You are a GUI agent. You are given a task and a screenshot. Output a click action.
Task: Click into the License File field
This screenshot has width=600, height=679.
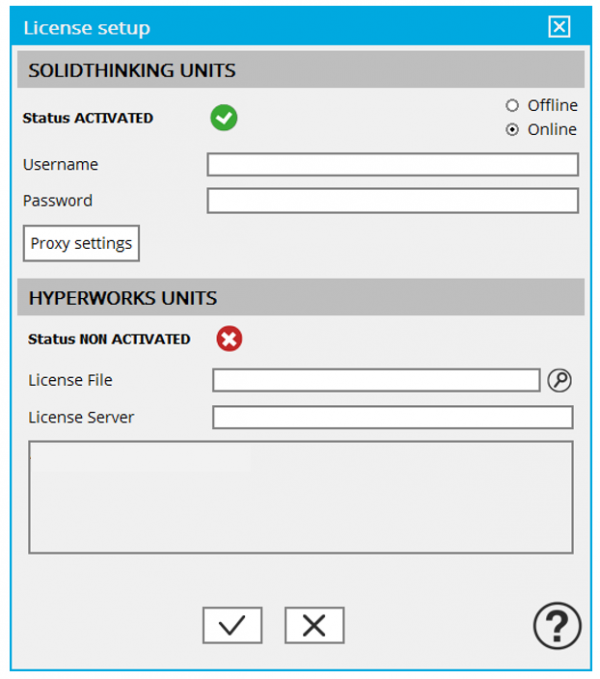coord(376,380)
